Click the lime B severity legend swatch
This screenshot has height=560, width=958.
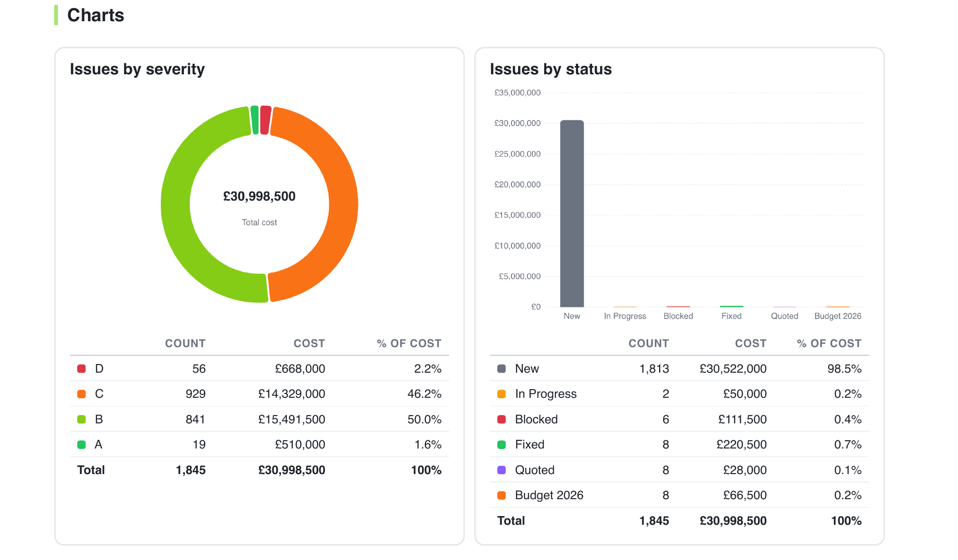82,420
